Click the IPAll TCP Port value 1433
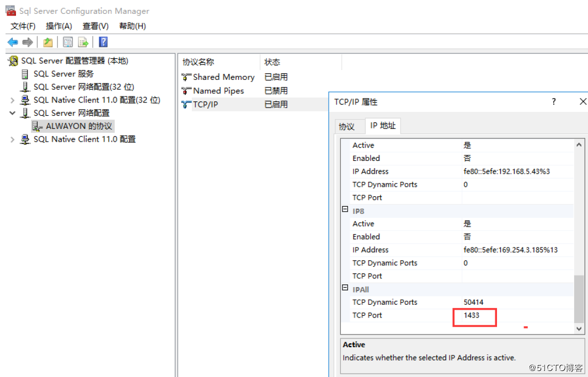Screen dimensions: 588x377 [x=472, y=315]
